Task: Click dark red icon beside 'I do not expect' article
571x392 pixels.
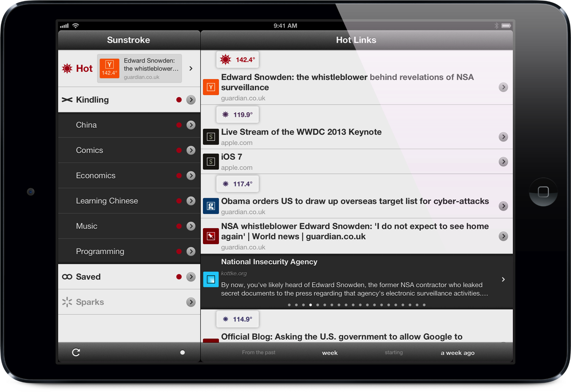Action: pyautogui.click(x=211, y=236)
